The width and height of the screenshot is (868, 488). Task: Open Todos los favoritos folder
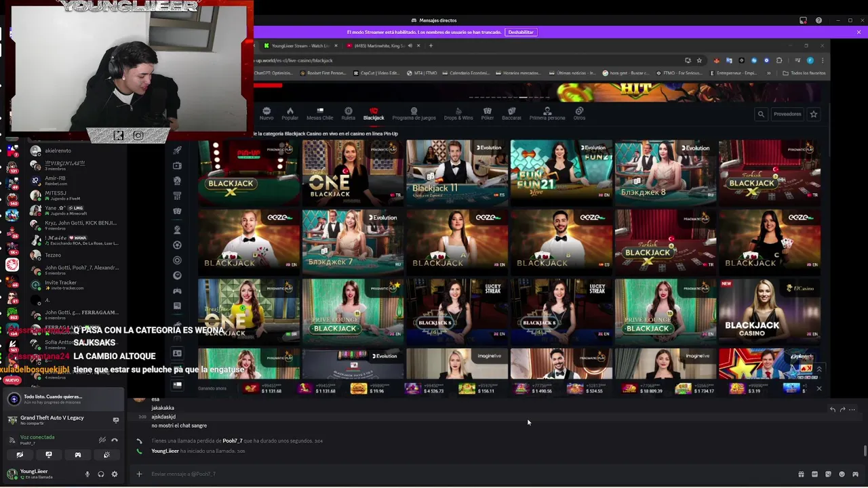click(x=804, y=73)
